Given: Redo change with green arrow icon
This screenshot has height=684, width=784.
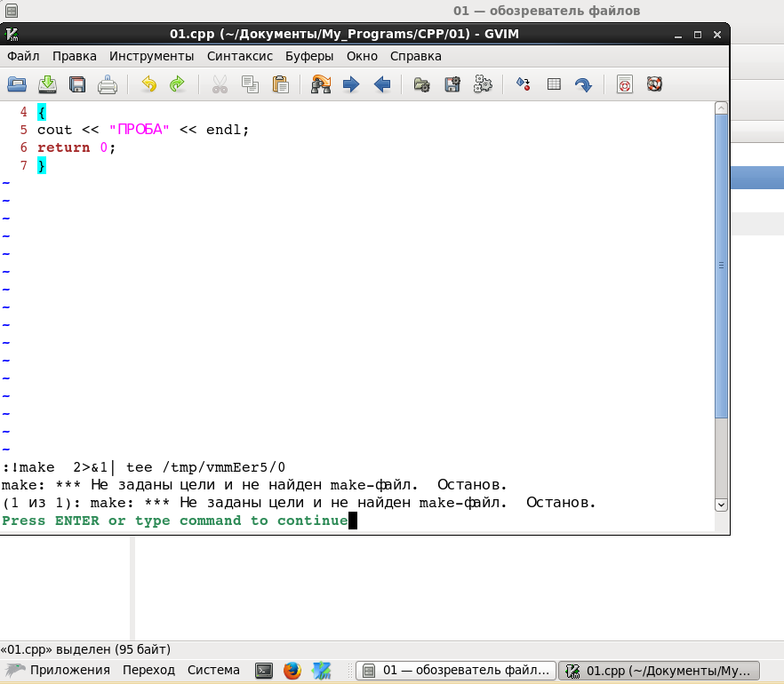Looking at the screenshot, I should point(177,84).
